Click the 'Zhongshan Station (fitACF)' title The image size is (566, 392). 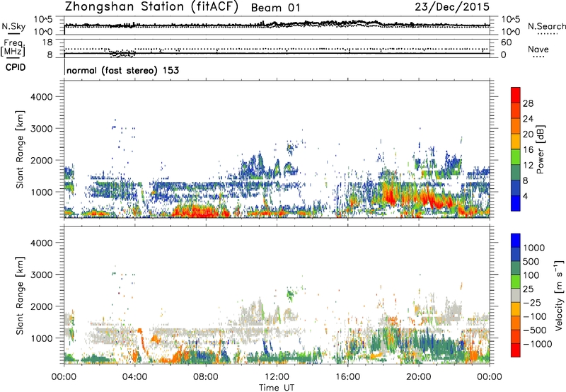tap(151, 7)
